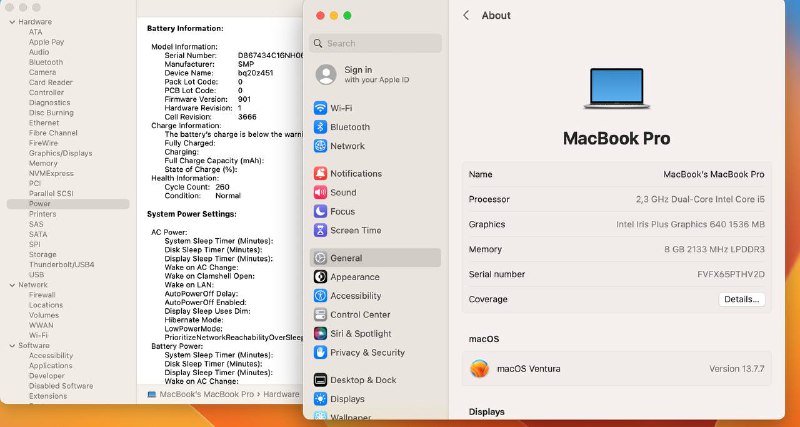The height and width of the screenshot is (427, 800).
Task: Click the System Power Settings heading
Action: coord(192,214)
